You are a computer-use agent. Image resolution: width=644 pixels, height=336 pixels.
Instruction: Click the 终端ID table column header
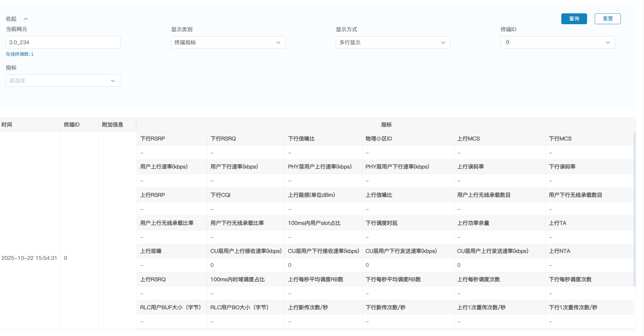tap(72, 125)
